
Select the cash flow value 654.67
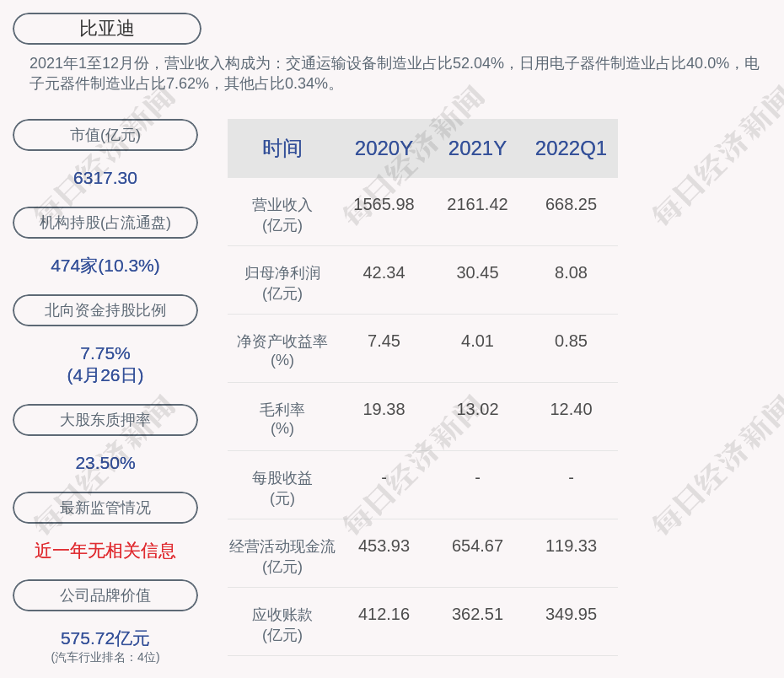[x=477, y=546]
